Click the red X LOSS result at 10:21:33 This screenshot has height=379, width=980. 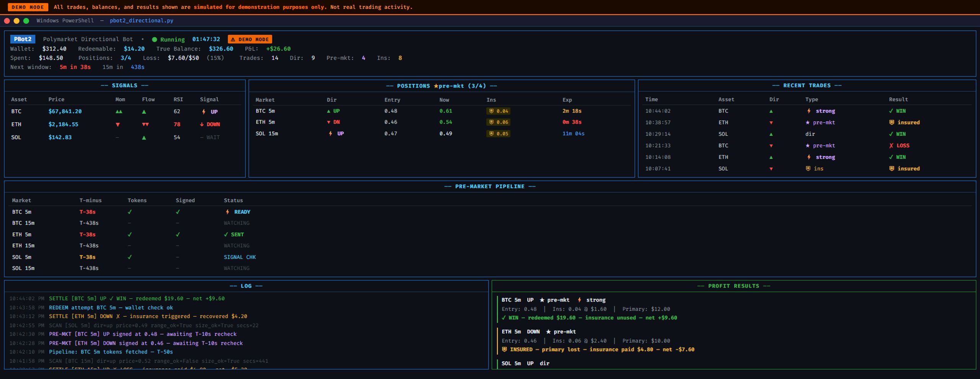click(x=899, y=146)
